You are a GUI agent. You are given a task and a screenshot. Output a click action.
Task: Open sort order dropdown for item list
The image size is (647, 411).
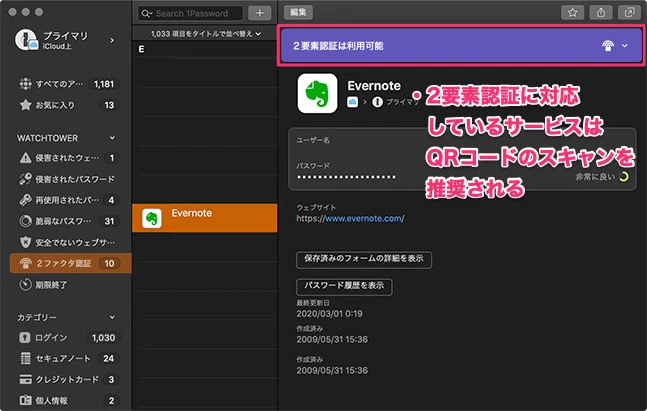pyautogui.click(x=205, y=33)
